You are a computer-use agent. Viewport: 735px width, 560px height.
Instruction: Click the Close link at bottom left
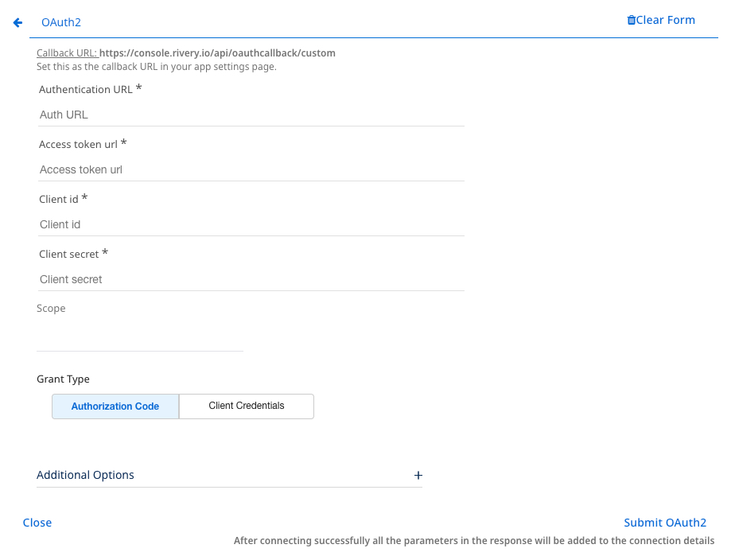[x=37, y=523]
